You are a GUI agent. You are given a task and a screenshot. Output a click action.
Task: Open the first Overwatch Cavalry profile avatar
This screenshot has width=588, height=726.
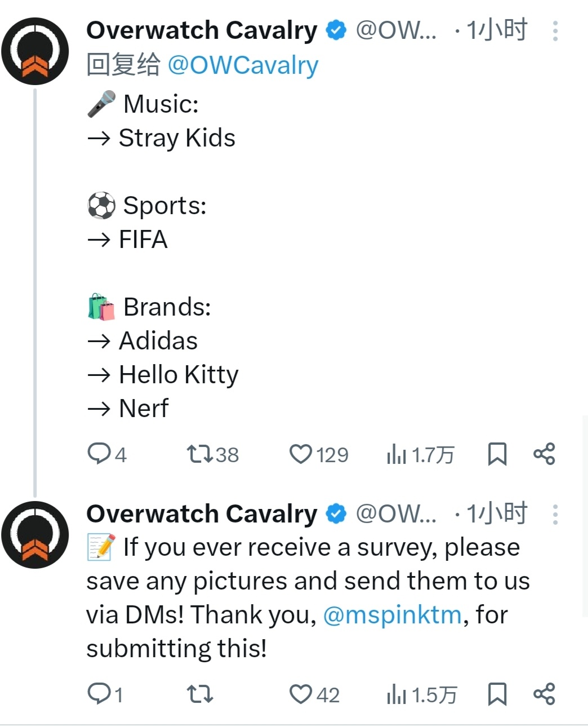click(35, 51)
